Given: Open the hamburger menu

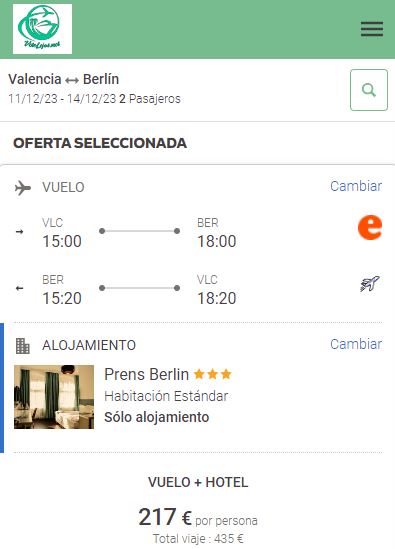Looking at the screenshot, I should pos(372,29).
